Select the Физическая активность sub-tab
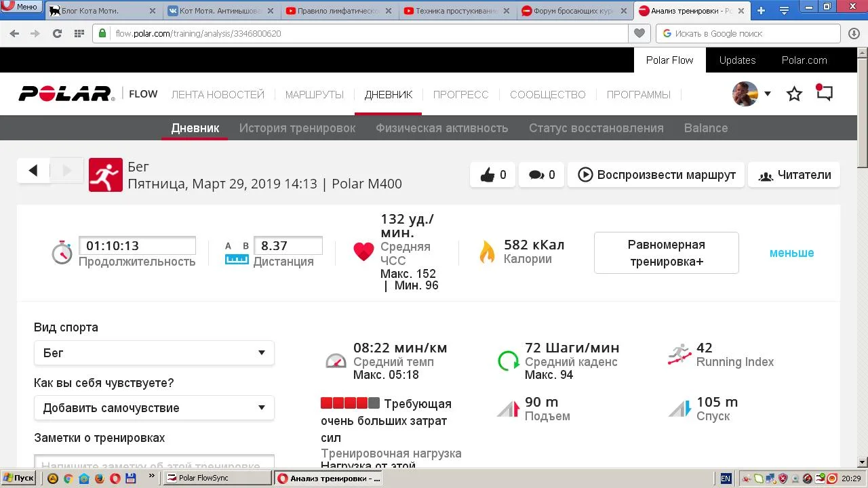Image resolution: width=868 pixels, height=488 pixels. point(442,128)
